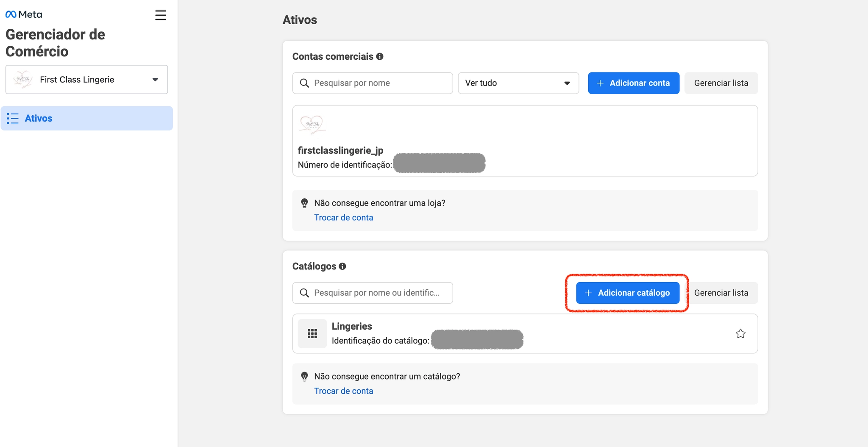868x447 pixels.
Task: Open the Lingeries catalog grid icon
Action: [x=312, y=333]
